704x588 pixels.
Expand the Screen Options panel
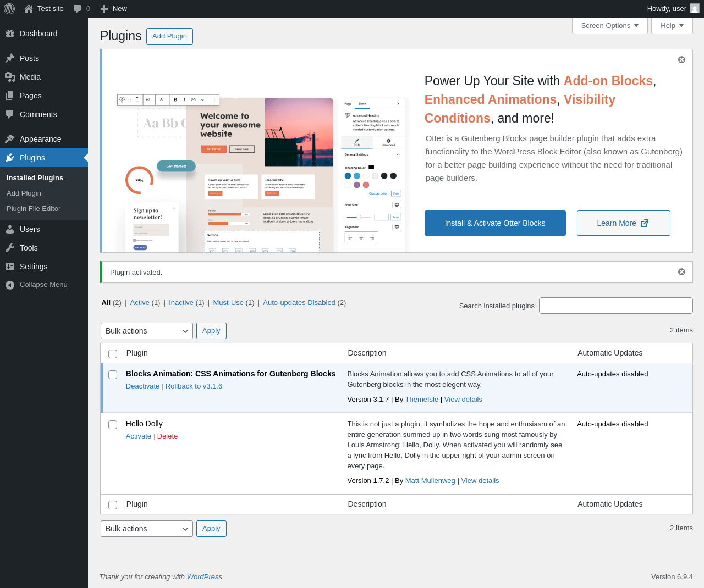click(x=610, y=26)
